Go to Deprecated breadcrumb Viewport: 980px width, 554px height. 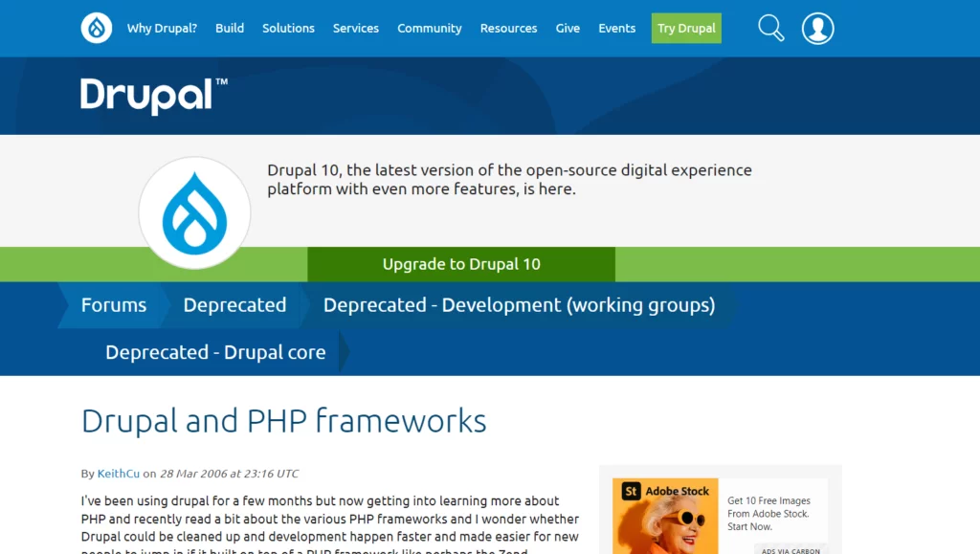234,305
